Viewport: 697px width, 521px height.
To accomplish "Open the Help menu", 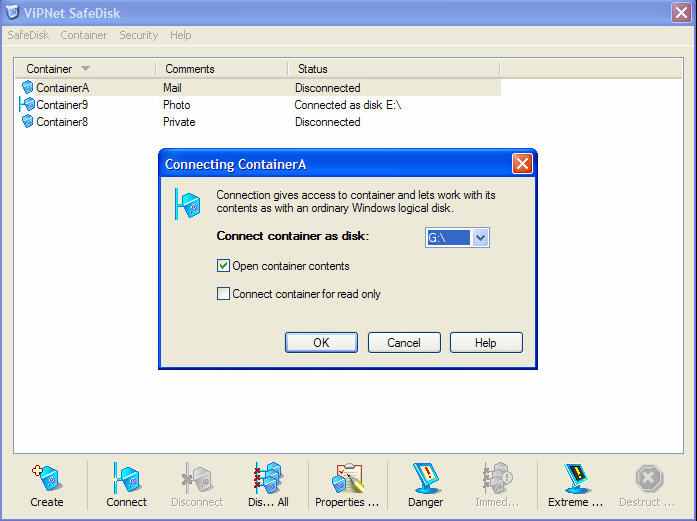I will tap(180, 35).
